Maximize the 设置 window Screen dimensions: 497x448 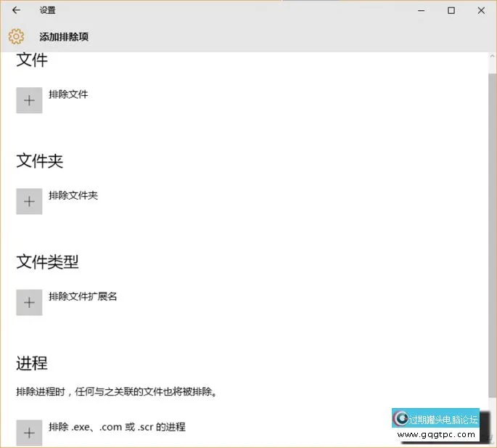coord(451,10)
